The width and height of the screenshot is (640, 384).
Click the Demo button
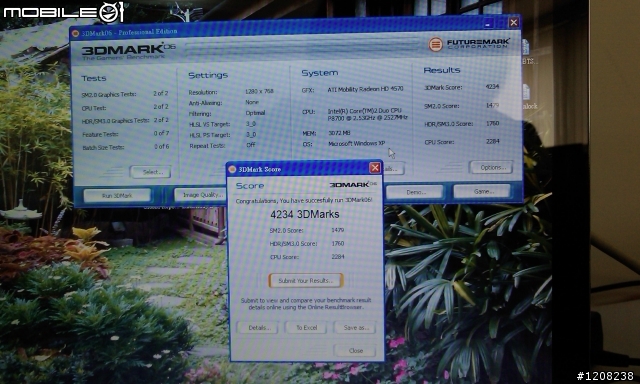point(415,191)
